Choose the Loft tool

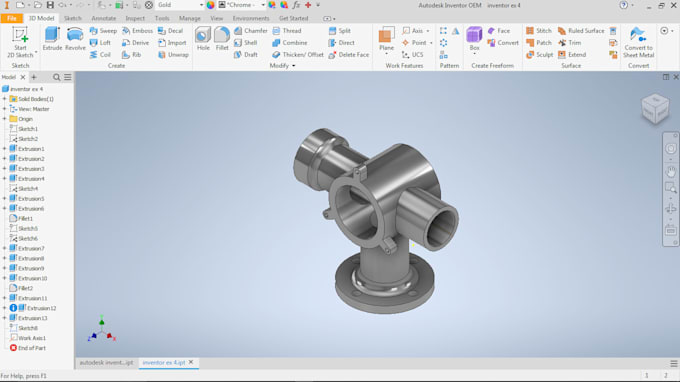click(100, 42)
